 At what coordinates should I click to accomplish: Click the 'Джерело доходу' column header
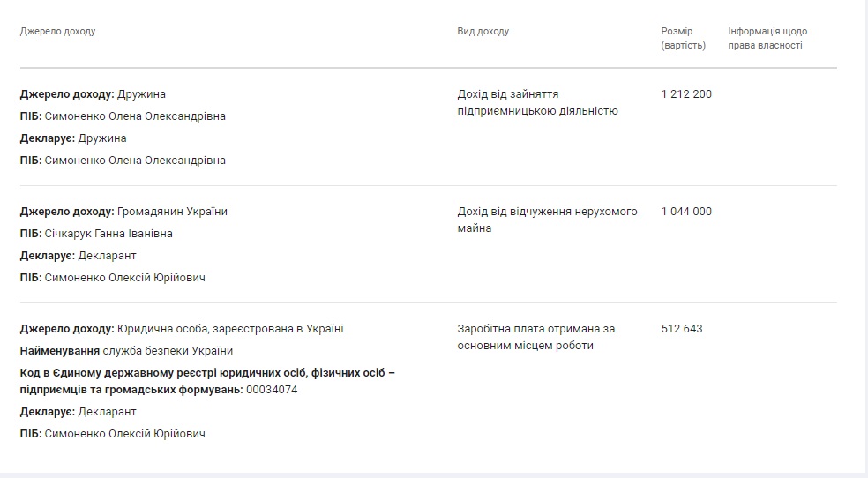57,32
